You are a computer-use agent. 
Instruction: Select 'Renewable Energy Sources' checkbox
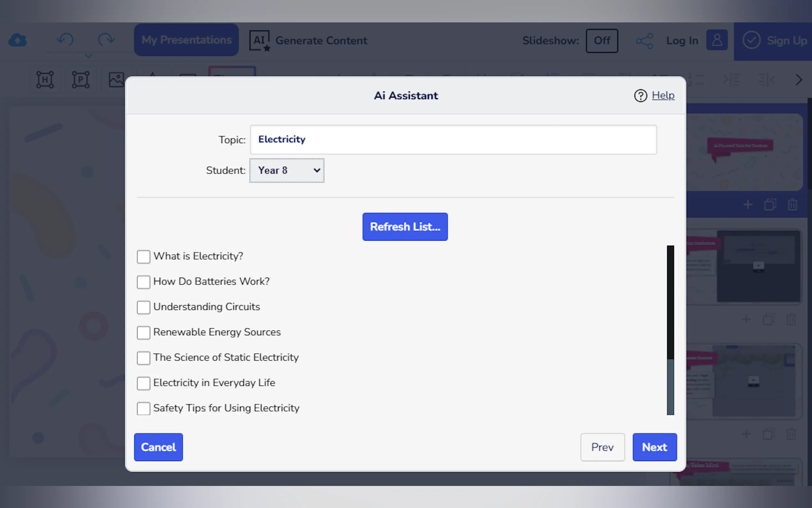tap(143, 333)
